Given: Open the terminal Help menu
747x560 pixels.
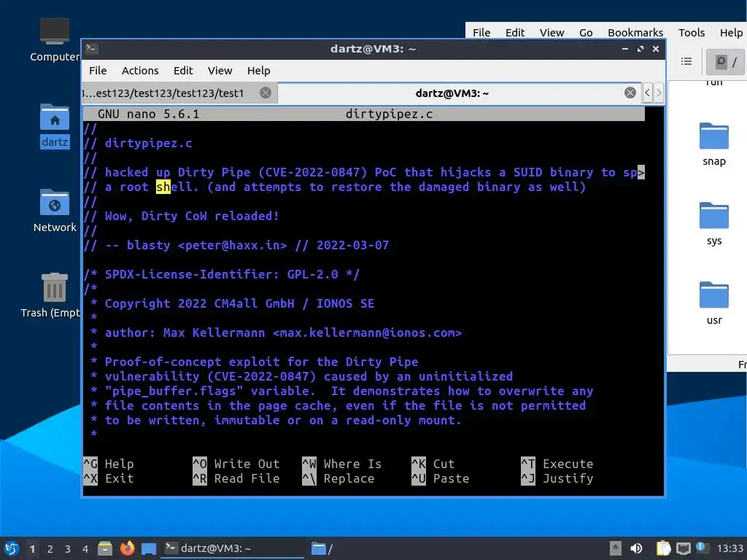Looking at the screenshot, I should pyautogui.click(x=259, y=71).
